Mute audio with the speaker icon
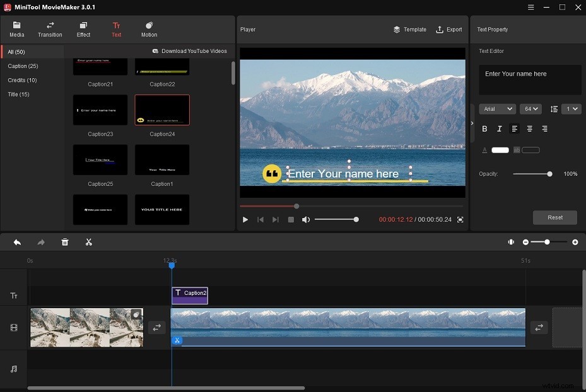This screenshot has width=586, height=392. coord(306,219)
